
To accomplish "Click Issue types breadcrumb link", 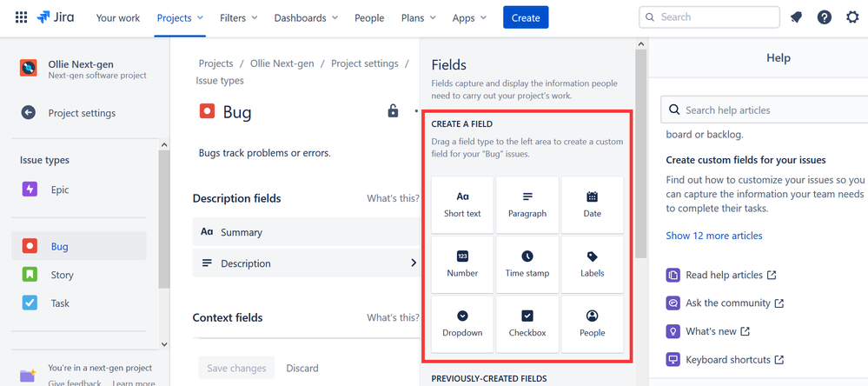I will (x=219, y=80).
